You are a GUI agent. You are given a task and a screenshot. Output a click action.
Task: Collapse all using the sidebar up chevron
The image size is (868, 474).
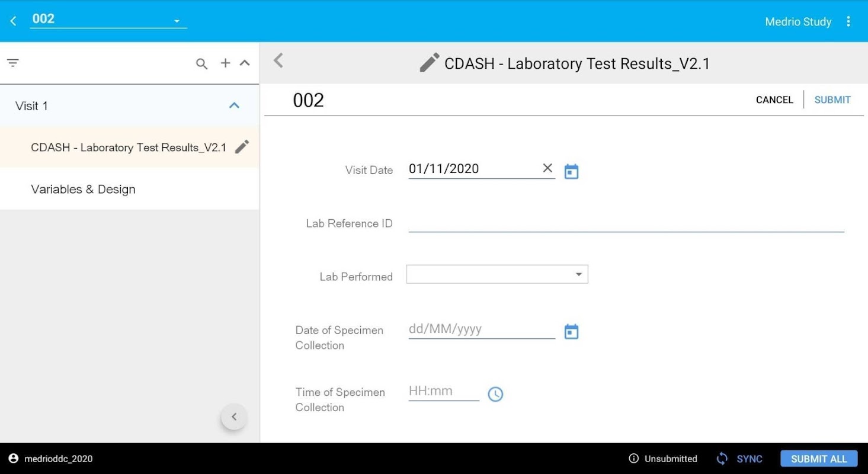point(245,63)
